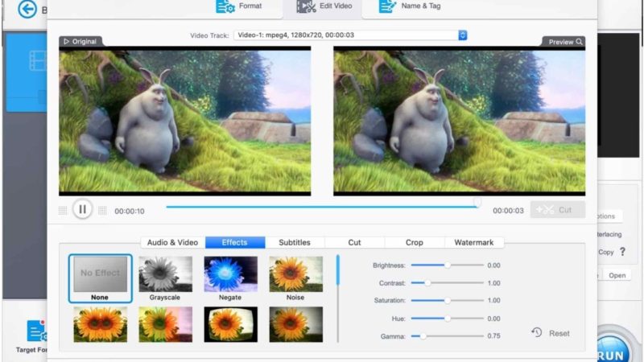Select the vignette sunflower effect thumbnail
This screenshot has height=362, width=644.
(x=295, y=324)
